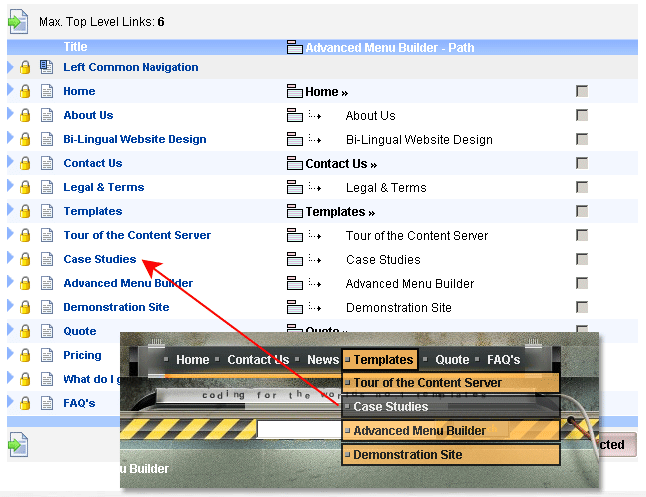The image size is (646, 497).
Task: Click the white search field in the preview
Action: (299, 429)
